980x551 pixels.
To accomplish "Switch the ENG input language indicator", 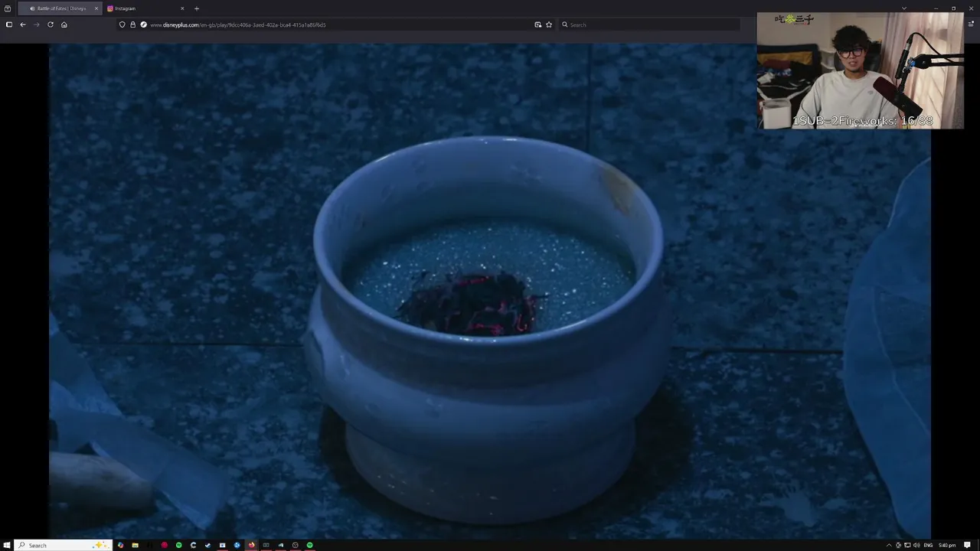I will point(929,545).
